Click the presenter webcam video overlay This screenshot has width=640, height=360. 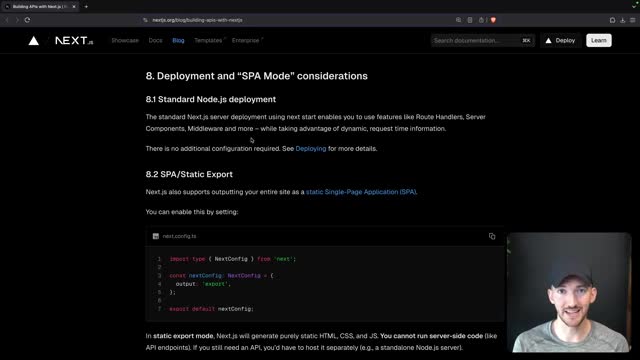tap(569, 292)
